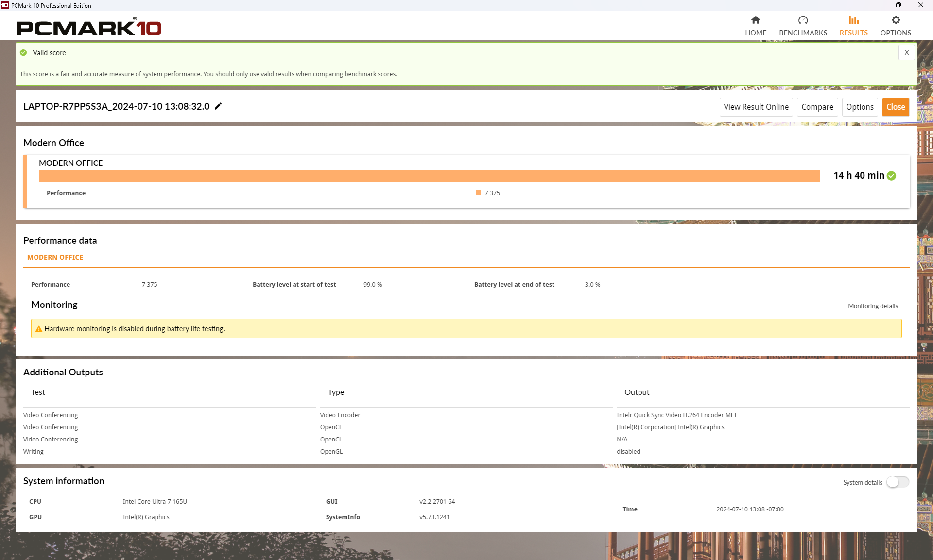Viewport: 933px width, 560px height.
Task: Select the MODERN OFFICE performance data tab
Action: (x=55, y=257)
